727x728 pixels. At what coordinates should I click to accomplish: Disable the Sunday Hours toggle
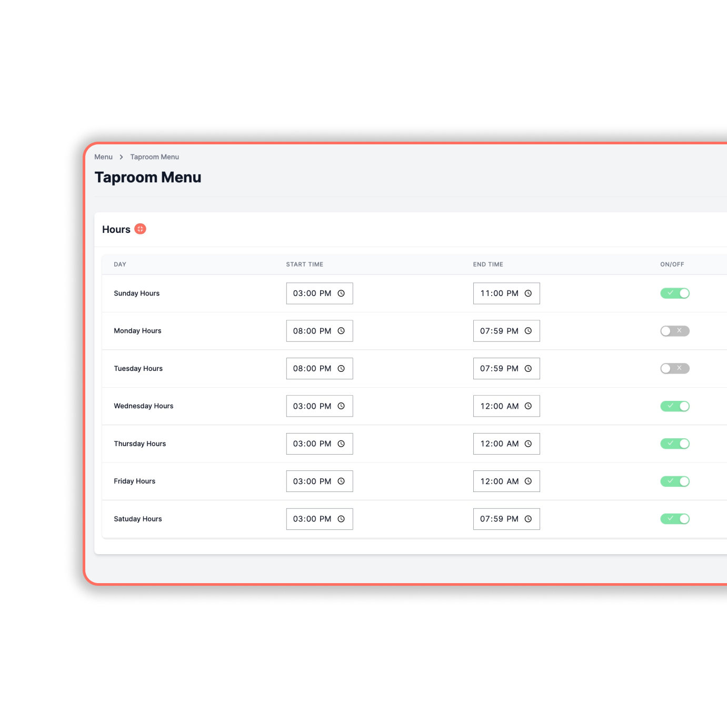(x=674, y=293)
